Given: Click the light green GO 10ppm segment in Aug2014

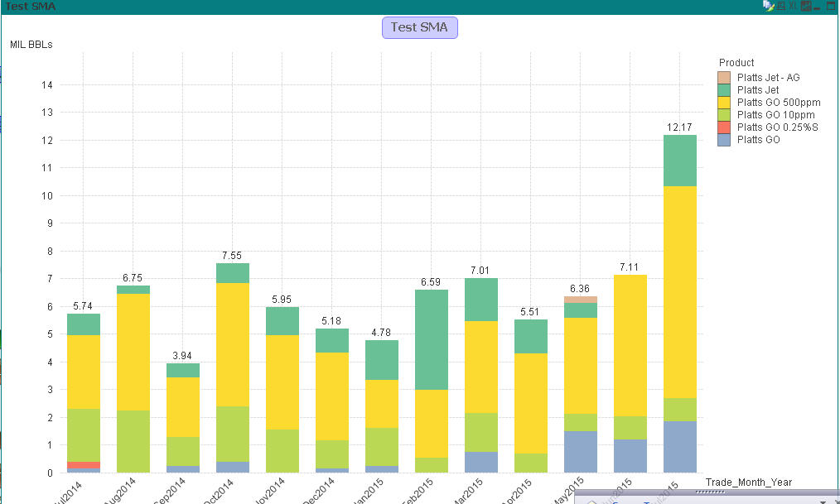Looking at the screenshot, I should pos(133,441).
